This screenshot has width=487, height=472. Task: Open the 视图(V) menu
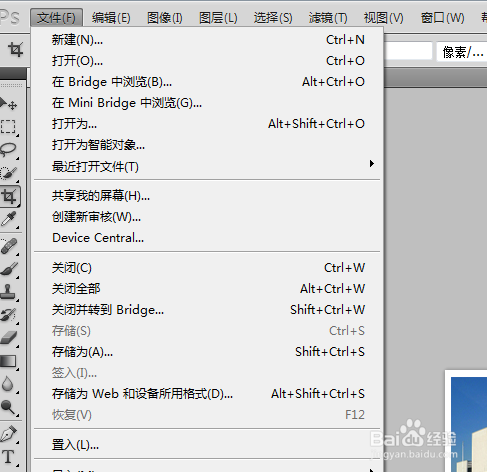[x=383, y=18]
